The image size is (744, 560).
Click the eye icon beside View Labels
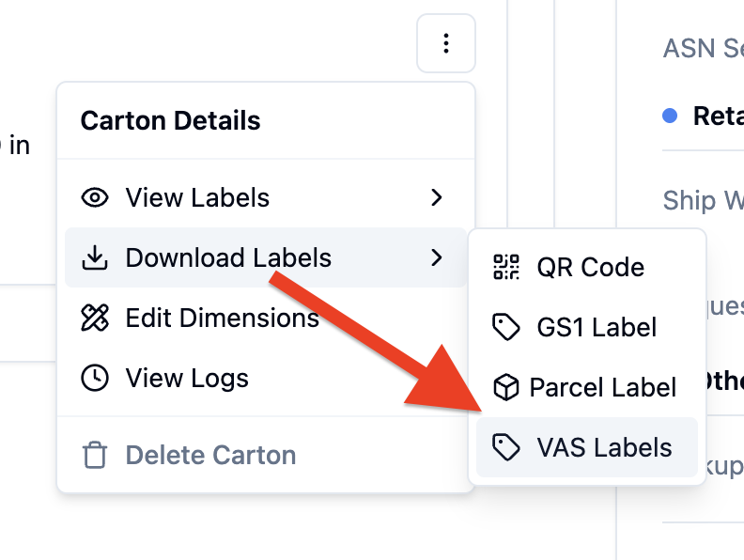click(95, 197)
